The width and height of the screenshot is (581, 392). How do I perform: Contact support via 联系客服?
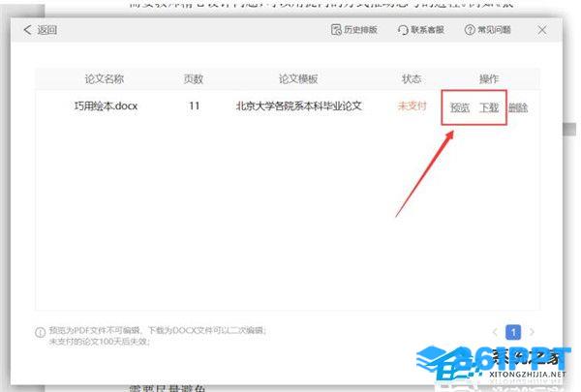pyautogui.click(x=421, y=30)
